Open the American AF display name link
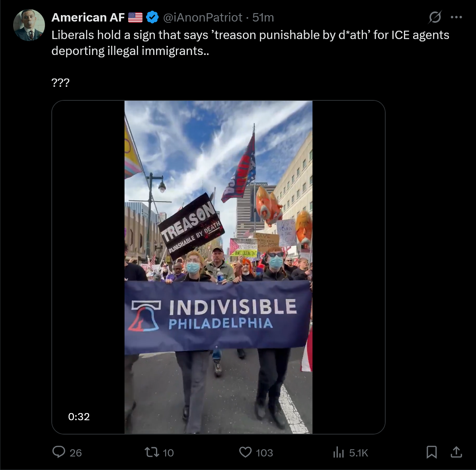 pos(88,17)
